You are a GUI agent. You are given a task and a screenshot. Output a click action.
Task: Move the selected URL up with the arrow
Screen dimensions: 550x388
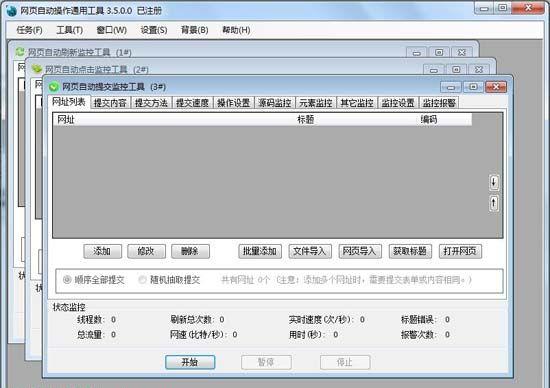click(494, 203)
